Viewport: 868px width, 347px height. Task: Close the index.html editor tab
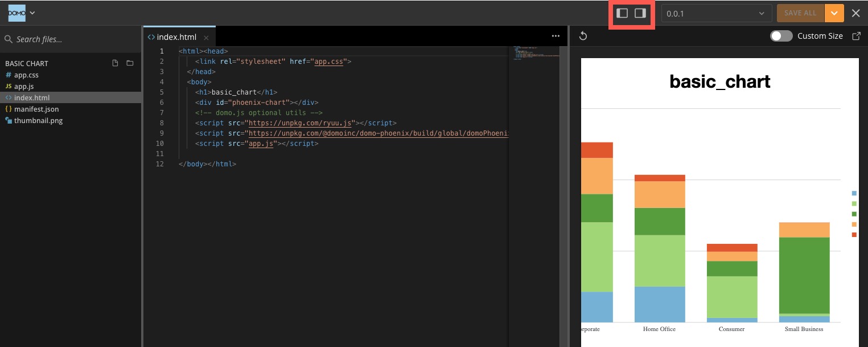point(206,36)
